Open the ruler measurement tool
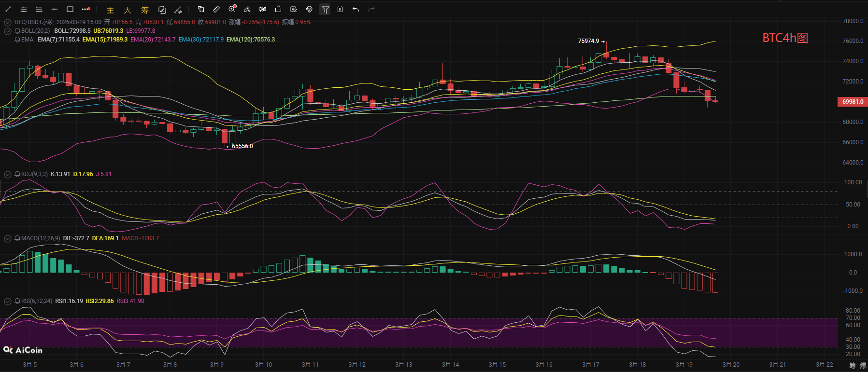The image size is (868, 372). 216,9
